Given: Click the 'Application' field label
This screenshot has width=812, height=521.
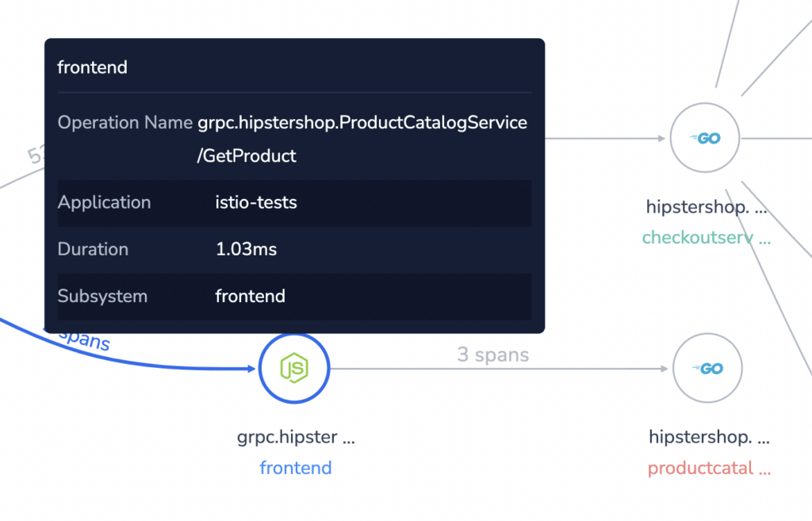Looking at the screenshot, I should (104, 202).
